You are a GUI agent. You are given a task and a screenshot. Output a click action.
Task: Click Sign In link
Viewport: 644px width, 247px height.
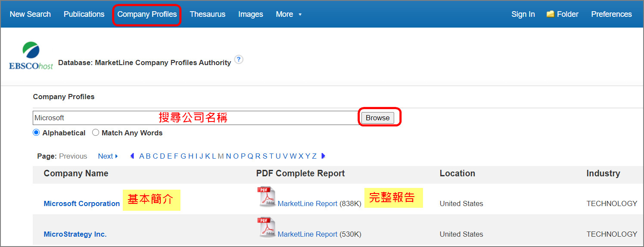point(523,14)
